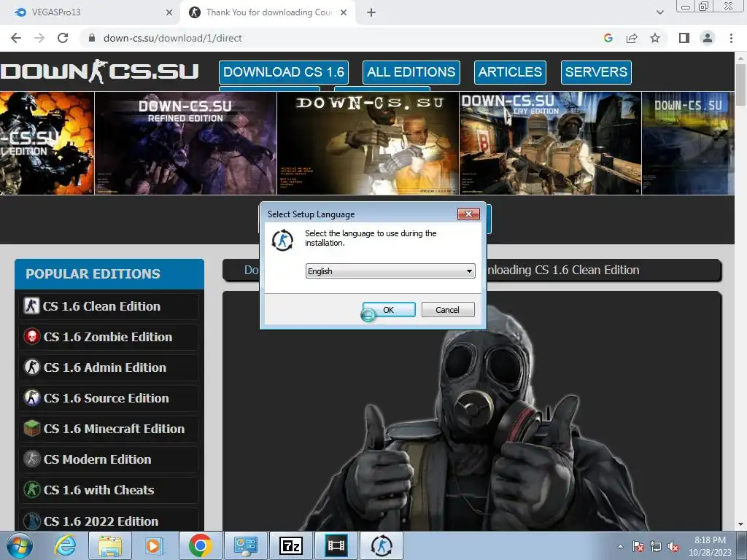Open Chrome three-dot menu
The height and width of the screenshot is (560, 747).
pos(731,38)
